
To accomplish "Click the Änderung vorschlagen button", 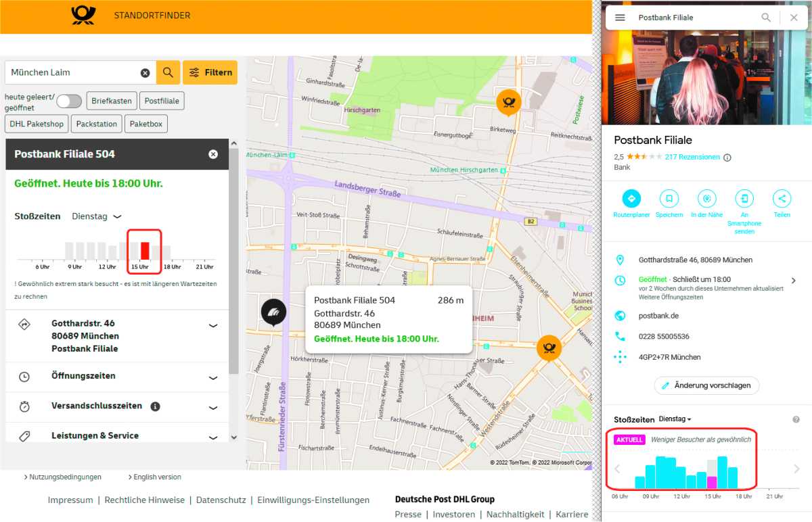I will (x=706, y=385).
